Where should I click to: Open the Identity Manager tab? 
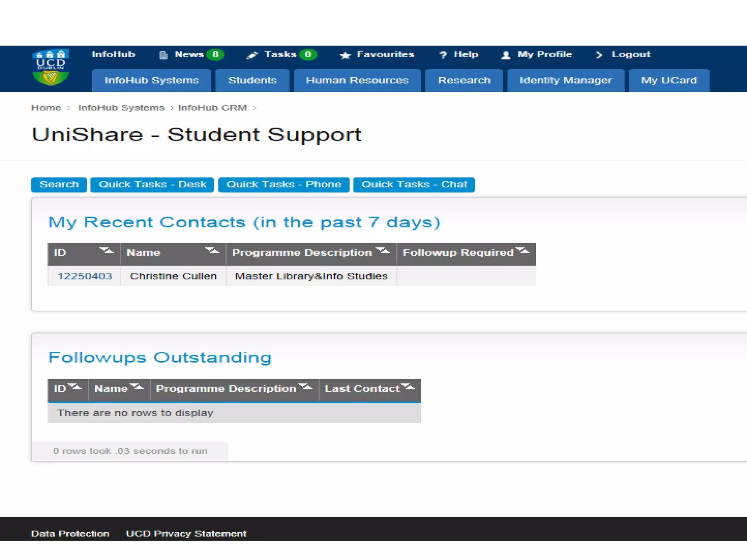565,81
